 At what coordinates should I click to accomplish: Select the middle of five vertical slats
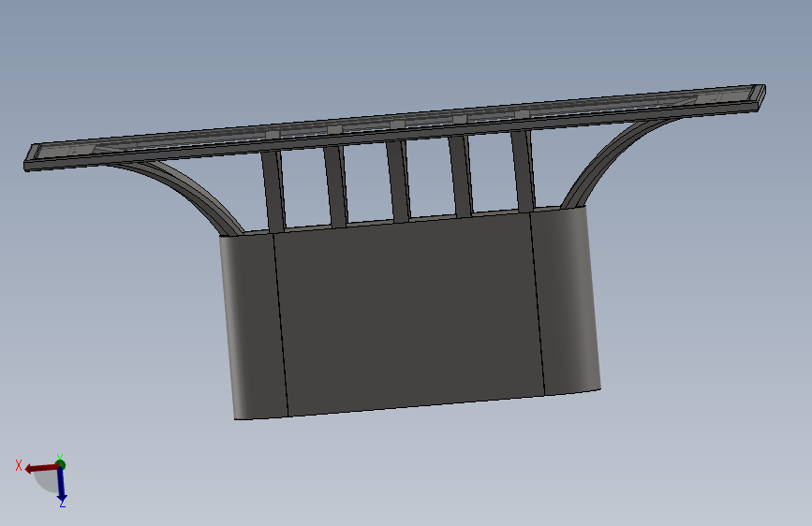pos(398,182)
